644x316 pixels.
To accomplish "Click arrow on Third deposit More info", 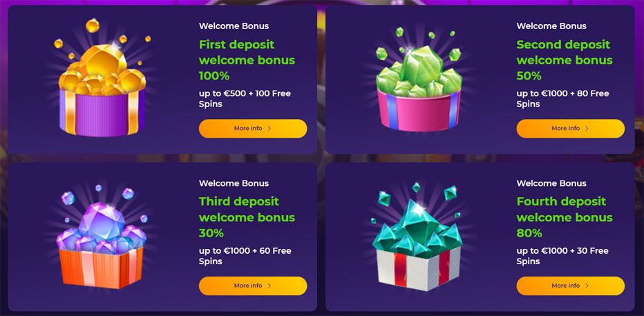I will click(x=269, y=286).
